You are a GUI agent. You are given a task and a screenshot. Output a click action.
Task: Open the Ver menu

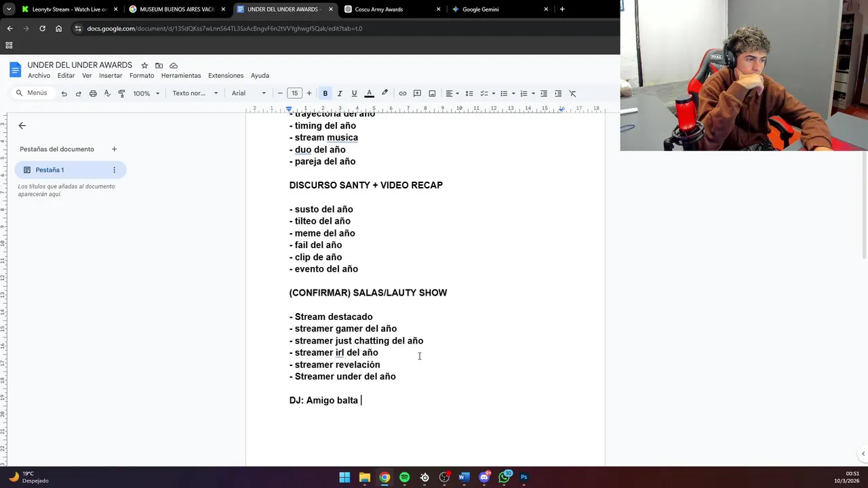pos(87,76)
